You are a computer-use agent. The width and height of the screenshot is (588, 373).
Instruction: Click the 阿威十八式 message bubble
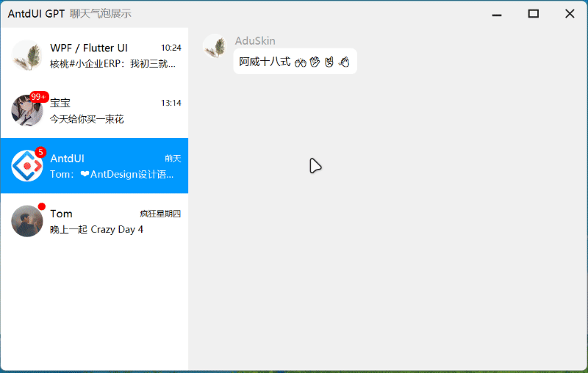295,62
